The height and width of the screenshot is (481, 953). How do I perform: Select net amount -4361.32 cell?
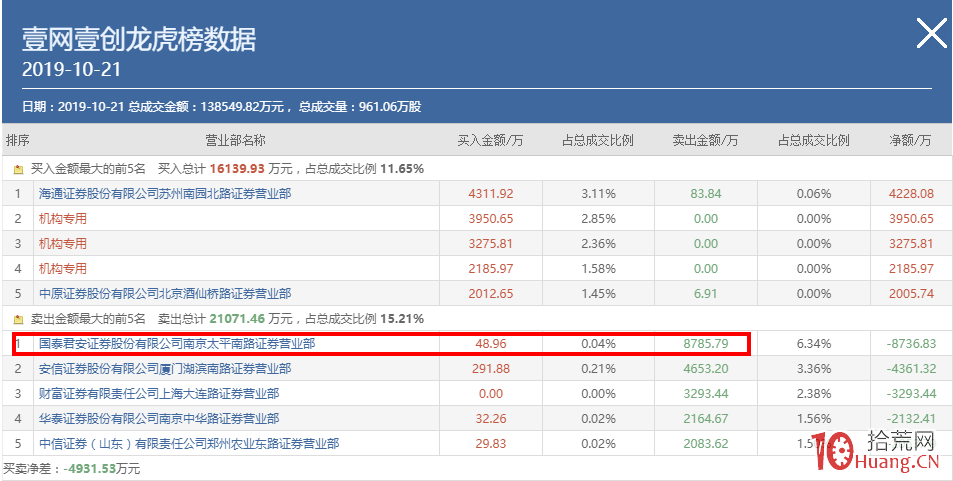(x=910, y=369)
